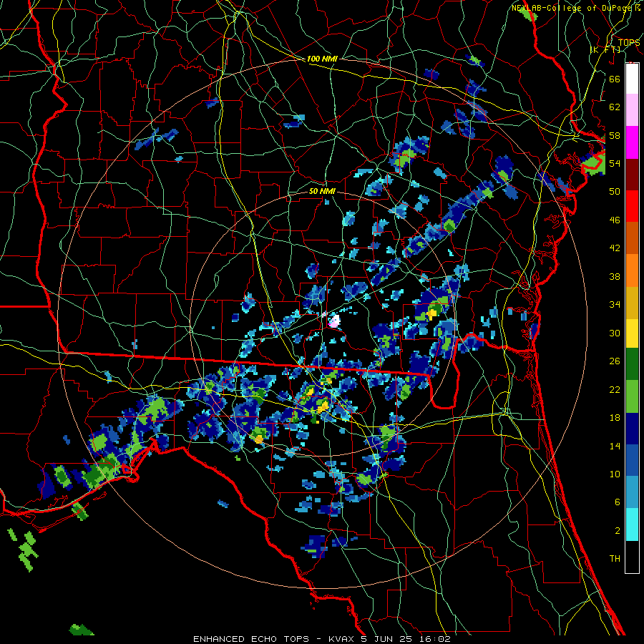Select the dark red legend swatch

pyautogui.click(x=632, y=174)
